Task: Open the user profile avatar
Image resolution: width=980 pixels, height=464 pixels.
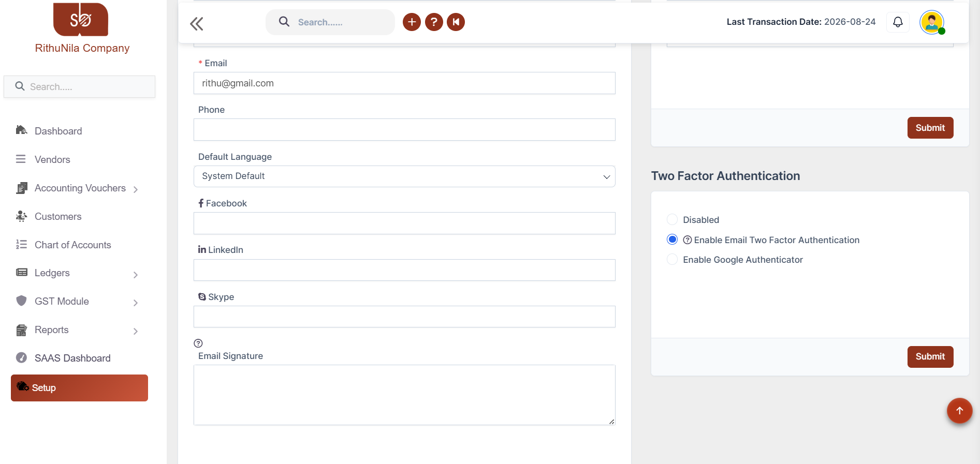Action: tap(932, 22)
